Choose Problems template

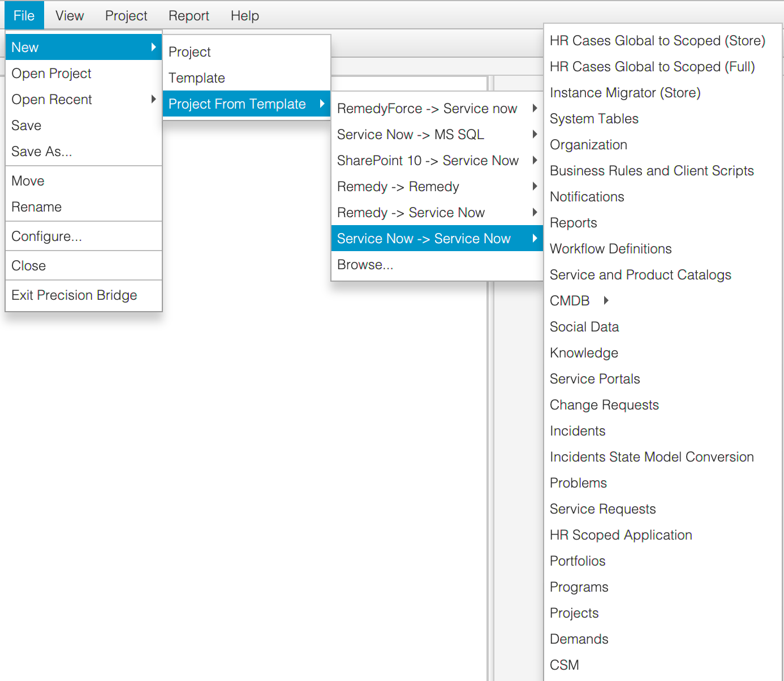pos(663,482)
